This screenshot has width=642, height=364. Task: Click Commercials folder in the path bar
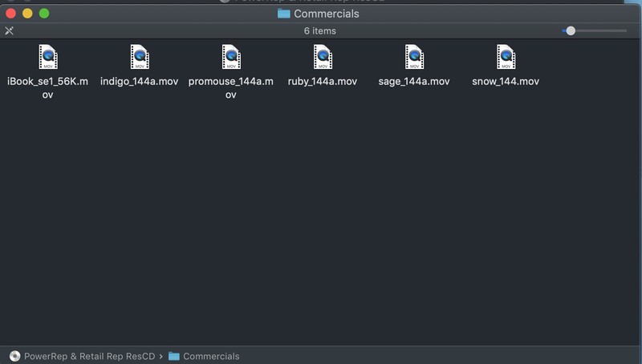click(211, 356)
